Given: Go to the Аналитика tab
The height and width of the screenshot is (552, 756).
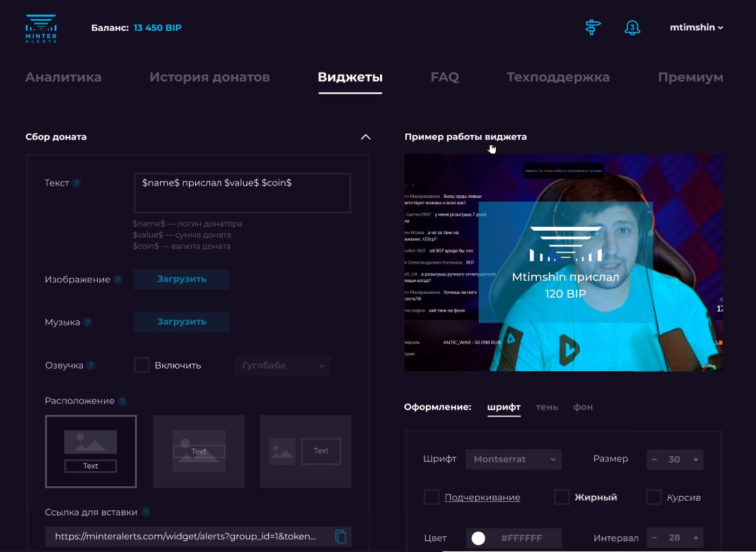Looking at the screenshot, I should tap(63, 77).
